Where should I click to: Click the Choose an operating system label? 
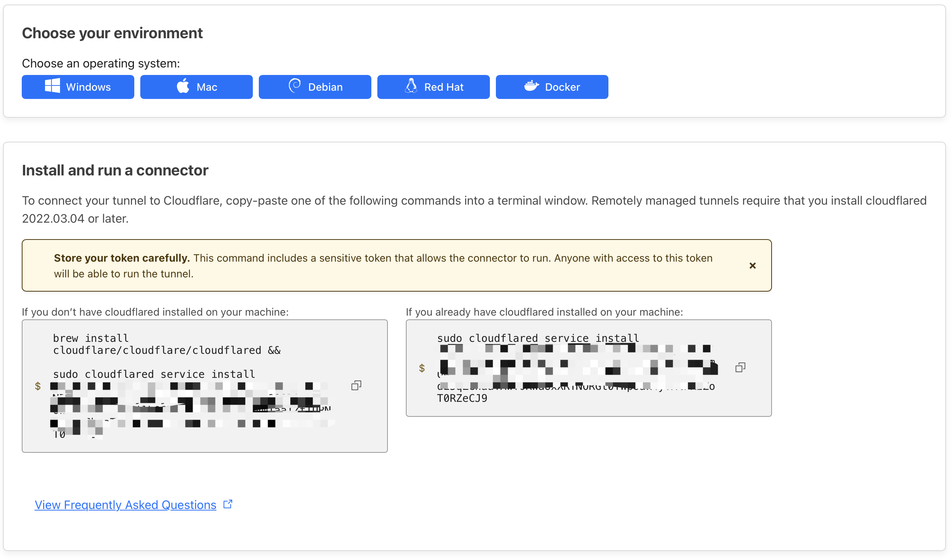pos(101,63)
